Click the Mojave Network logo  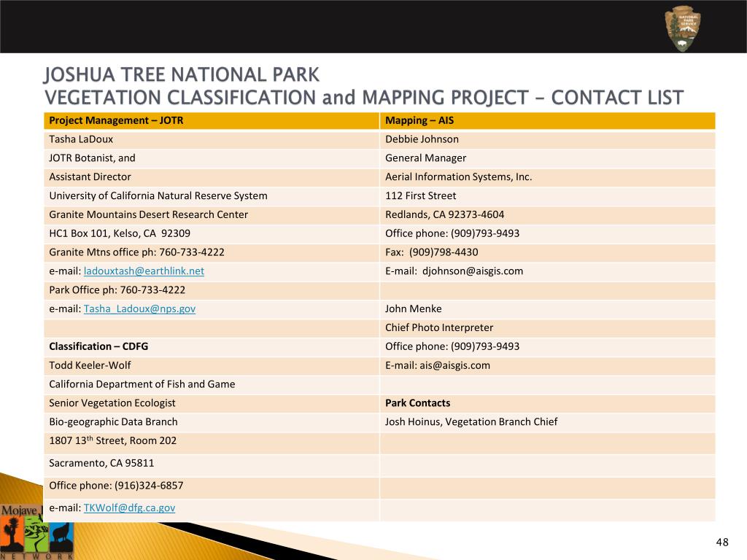click(x=36, y=532)
